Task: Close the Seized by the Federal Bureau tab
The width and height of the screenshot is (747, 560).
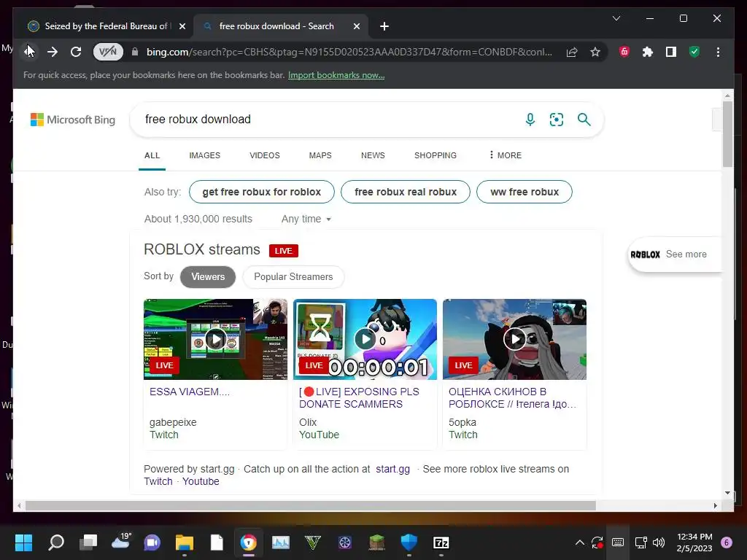Action: click(x=182, y=26)
